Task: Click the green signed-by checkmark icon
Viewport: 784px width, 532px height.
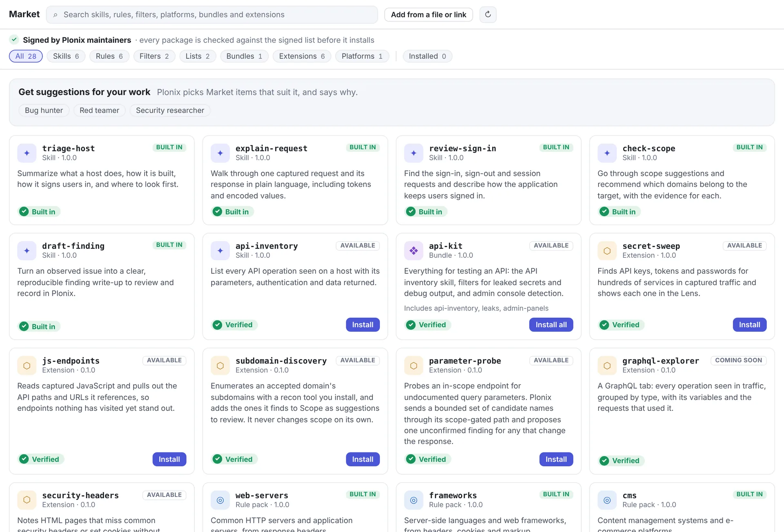Action: pos(14,40)
